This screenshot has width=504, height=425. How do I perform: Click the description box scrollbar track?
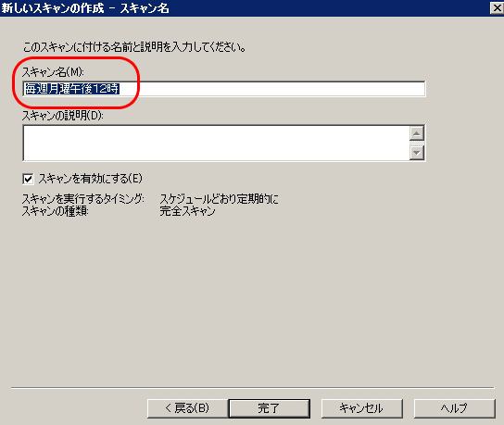point(417,144)
